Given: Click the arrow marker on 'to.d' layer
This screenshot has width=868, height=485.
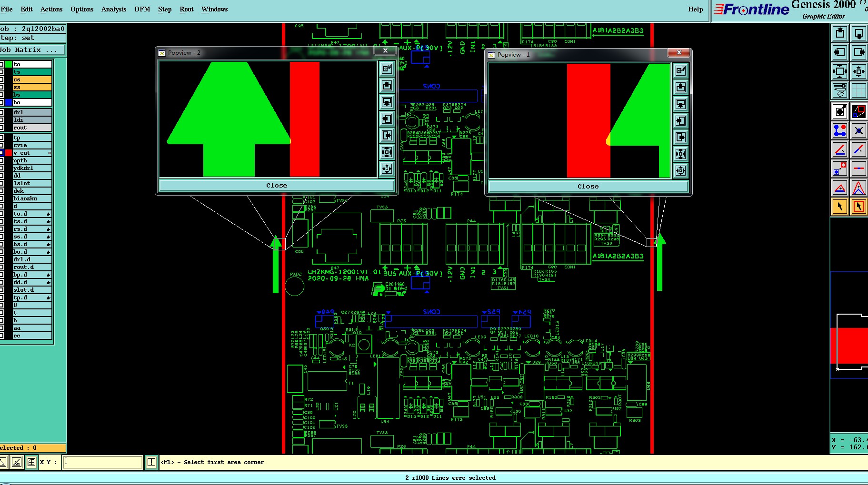Looking at the screenshot, I should 49,214.
